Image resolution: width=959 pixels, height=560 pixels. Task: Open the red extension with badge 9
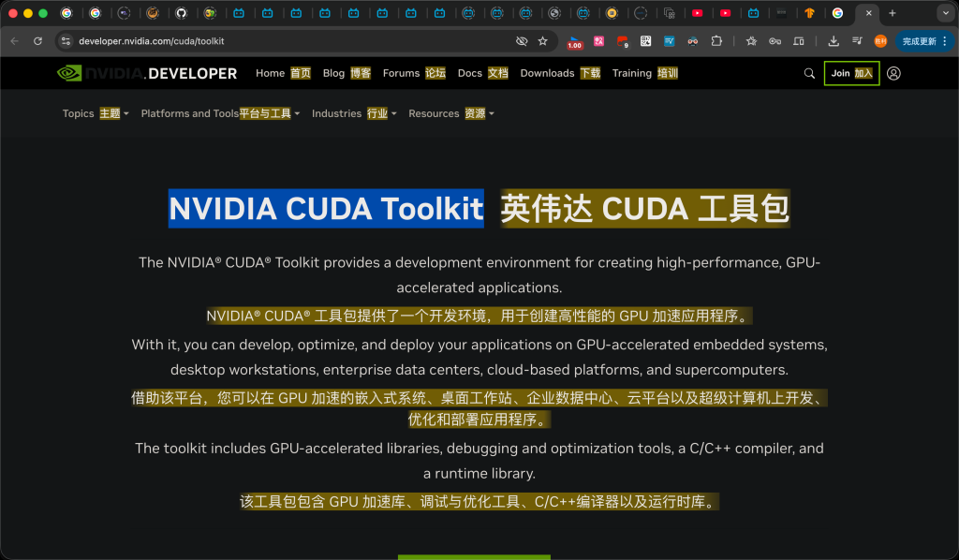[x=623, y=41]
